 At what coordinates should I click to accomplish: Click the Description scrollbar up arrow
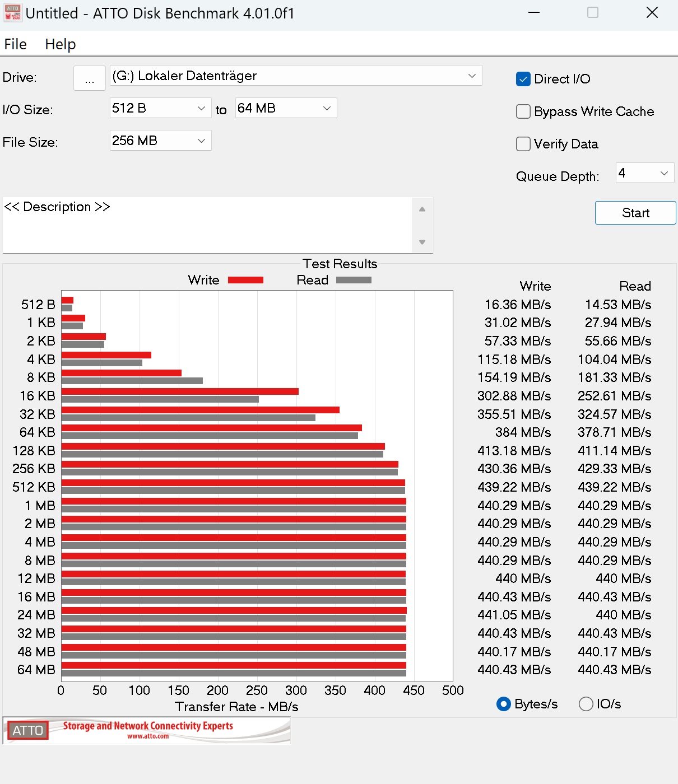[x=422, y=209]
